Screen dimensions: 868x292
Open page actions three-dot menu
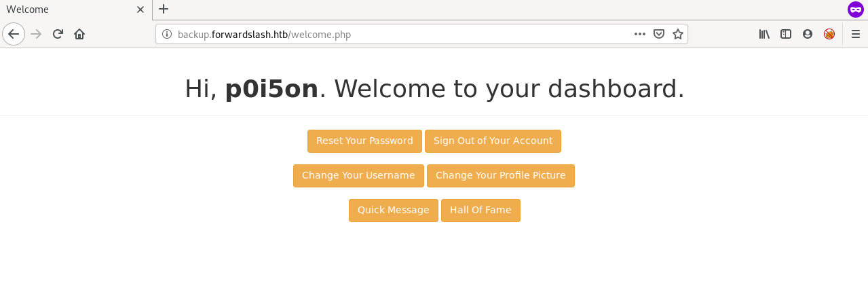click(x=639, y=34)
